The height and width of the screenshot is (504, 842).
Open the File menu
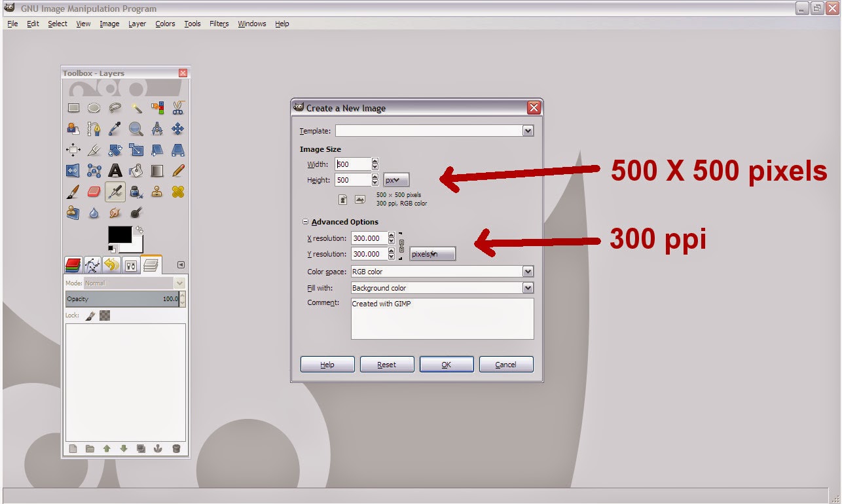coord(12,24)
